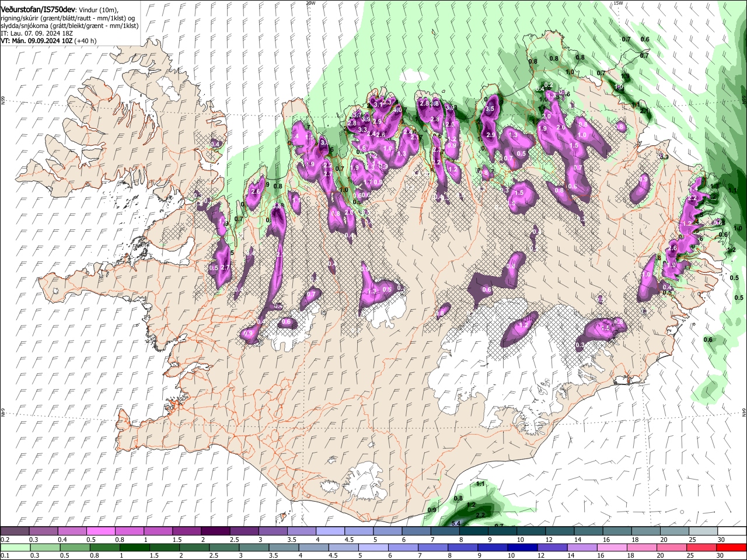
Task: Pick the 4.5 swatch in the upper scale
Action: coord(359,531)
